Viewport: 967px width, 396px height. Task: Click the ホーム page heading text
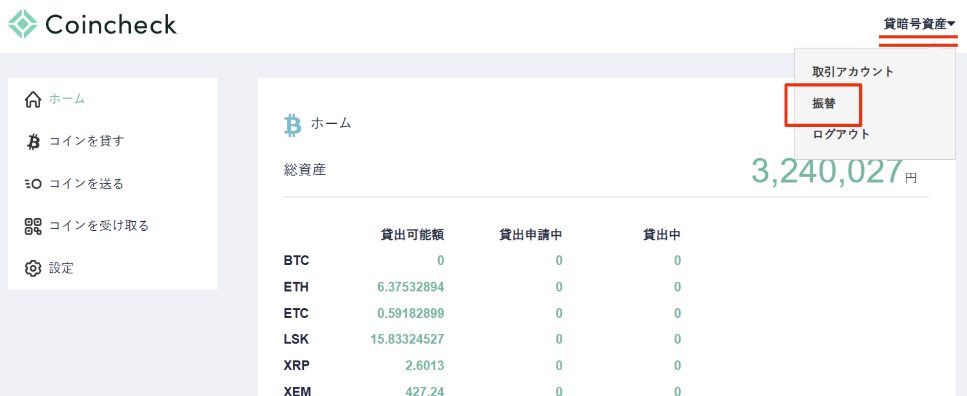click(x=331, y=123)
